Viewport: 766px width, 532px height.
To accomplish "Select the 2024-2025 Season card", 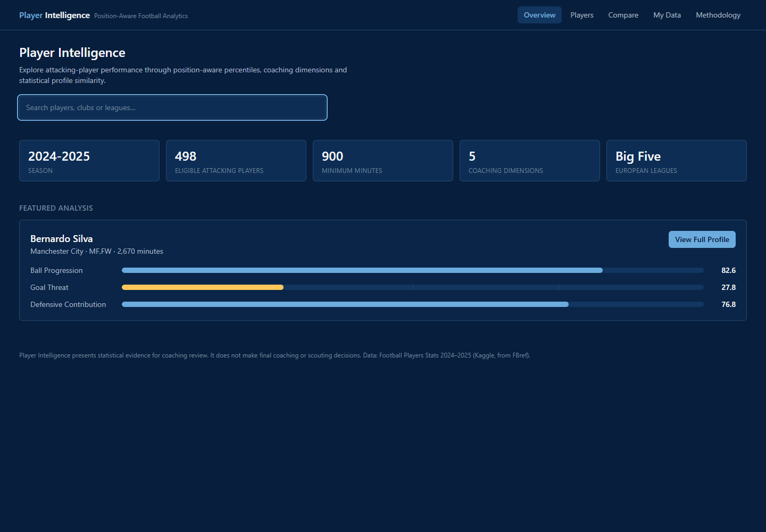I will (x=89, y=161).
